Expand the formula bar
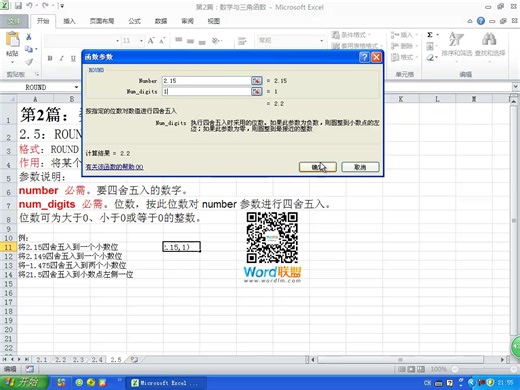 pos(515,87)
